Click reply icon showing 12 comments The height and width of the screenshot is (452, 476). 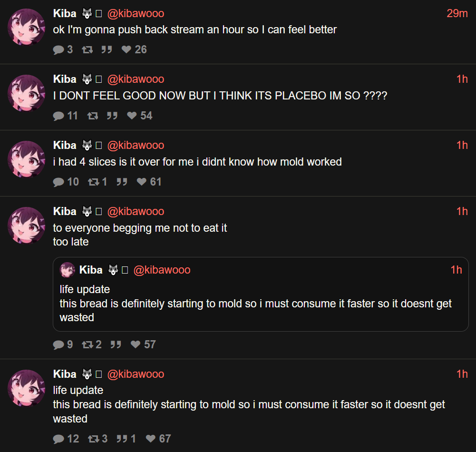pos(58,439)
